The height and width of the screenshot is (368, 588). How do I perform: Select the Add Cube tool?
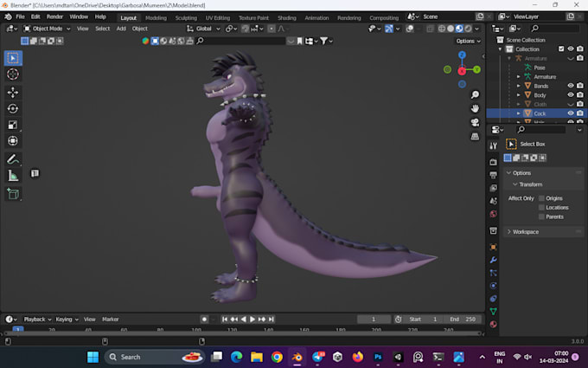(x=13, y=194)
